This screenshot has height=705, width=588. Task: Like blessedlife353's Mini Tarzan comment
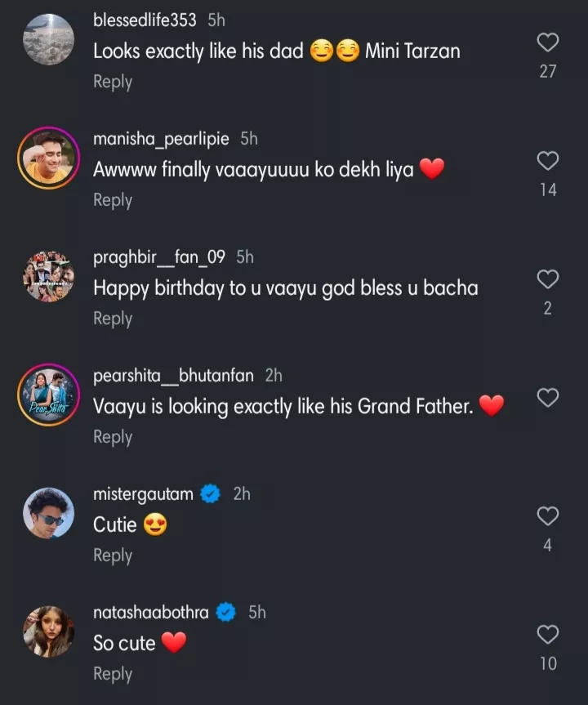548,42
